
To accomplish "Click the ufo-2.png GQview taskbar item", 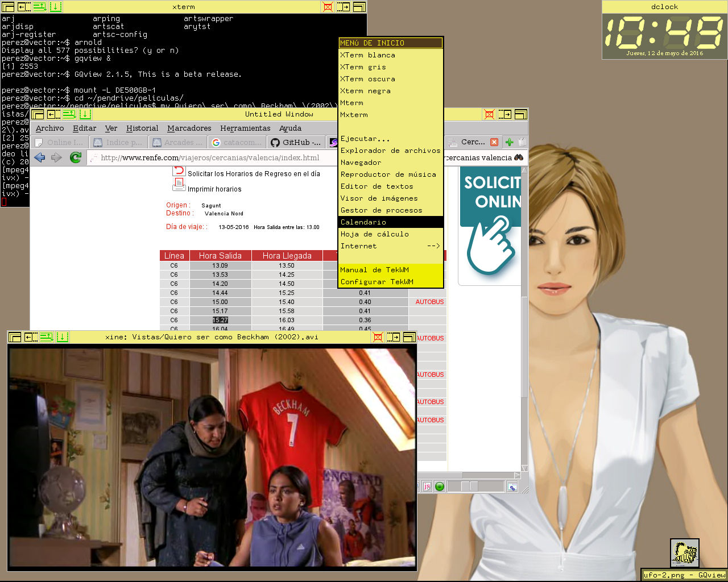I will tap(684, 575).
